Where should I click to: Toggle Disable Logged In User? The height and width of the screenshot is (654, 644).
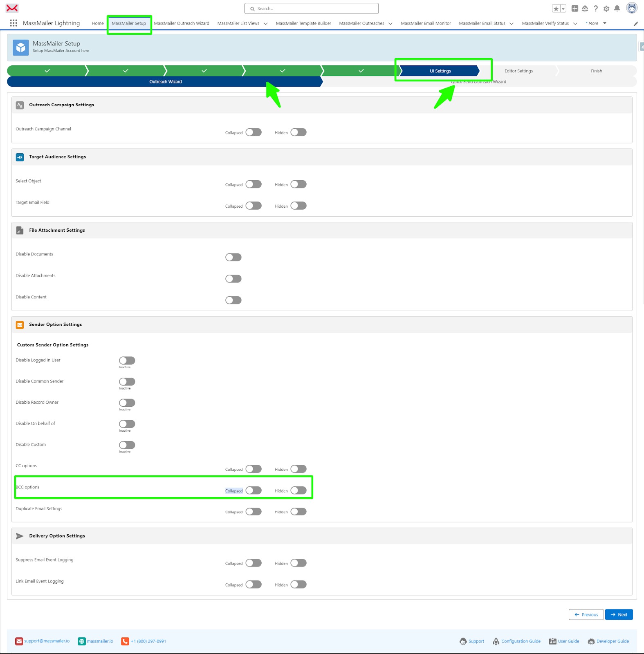[127, 361]
